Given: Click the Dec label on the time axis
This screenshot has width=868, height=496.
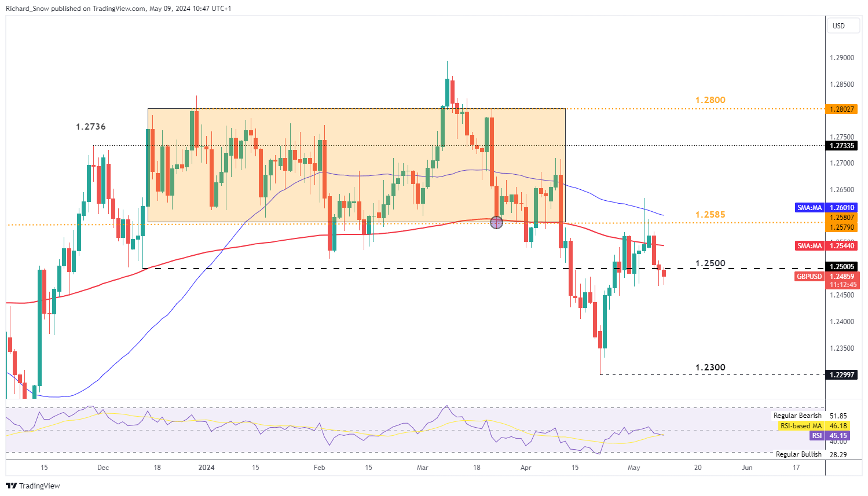Looking at the screenshot, I should [103, 468].
